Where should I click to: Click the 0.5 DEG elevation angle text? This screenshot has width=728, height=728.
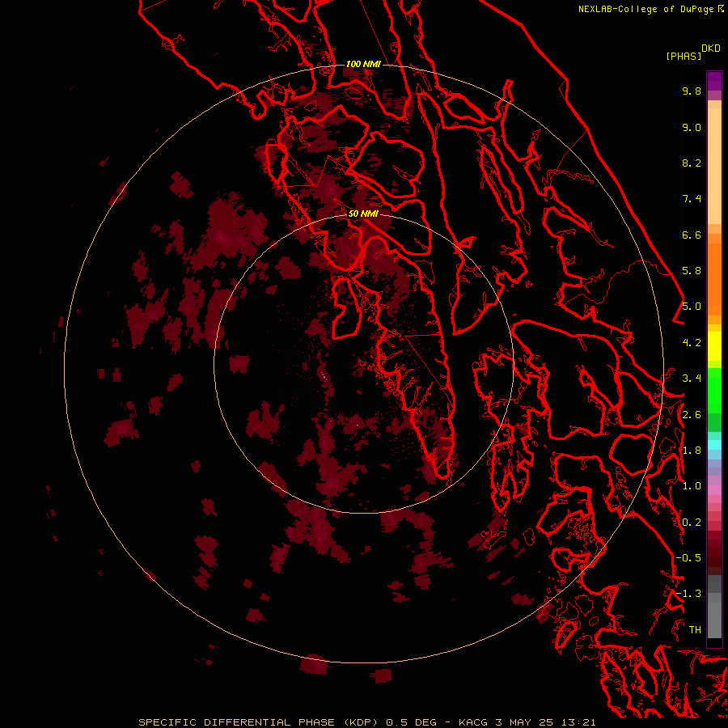click(412, 722)
